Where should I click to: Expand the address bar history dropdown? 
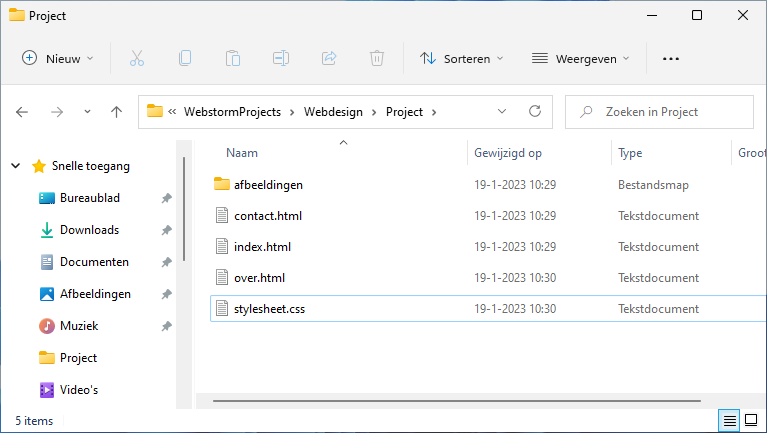tap(502, 112)
